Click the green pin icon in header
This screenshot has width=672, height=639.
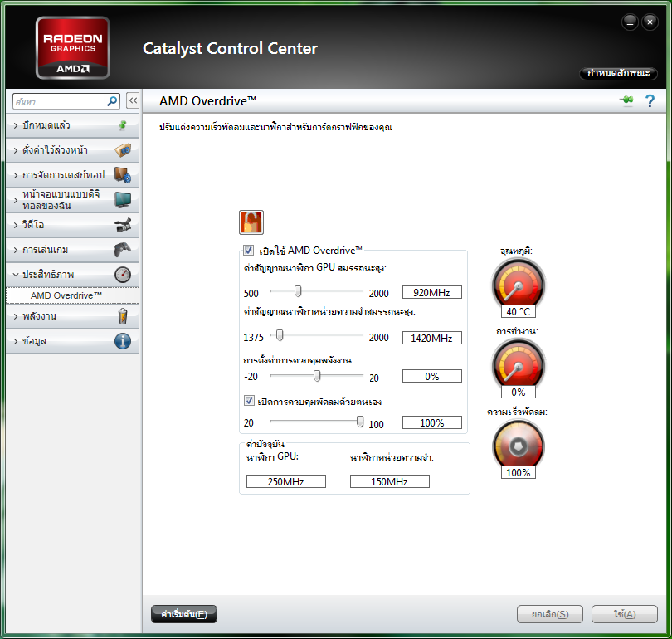tap(626, 100)
